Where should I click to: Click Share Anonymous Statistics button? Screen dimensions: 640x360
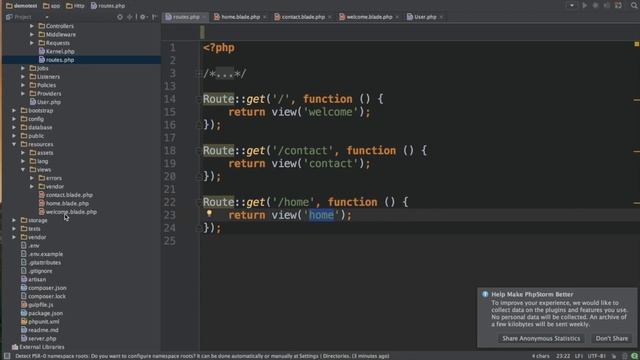[x=541, y=338]
